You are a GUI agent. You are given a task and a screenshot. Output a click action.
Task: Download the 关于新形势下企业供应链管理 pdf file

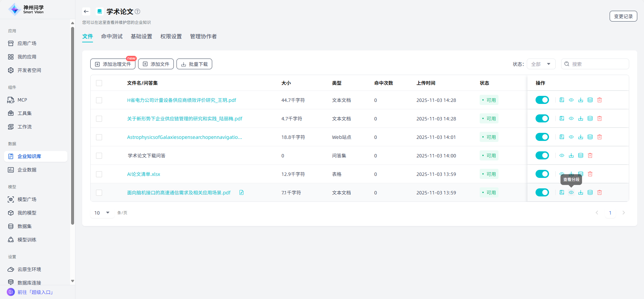pos(581,118)
